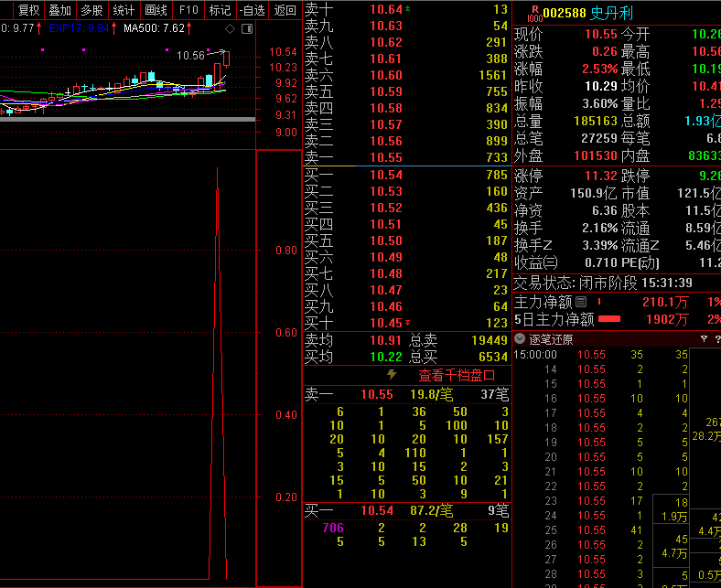Remove stock from 自选 watchlist

coord(252,10)
